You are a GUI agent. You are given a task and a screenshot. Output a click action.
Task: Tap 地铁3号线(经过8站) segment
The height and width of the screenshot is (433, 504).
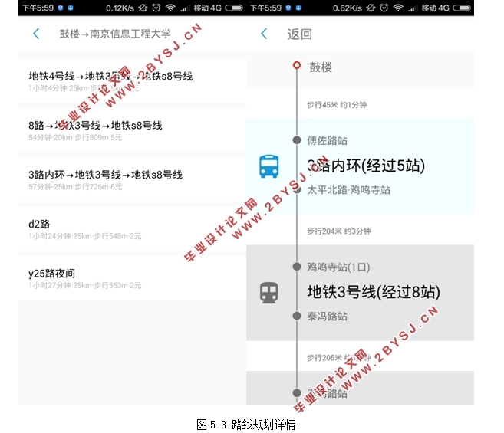click(374, 292)
